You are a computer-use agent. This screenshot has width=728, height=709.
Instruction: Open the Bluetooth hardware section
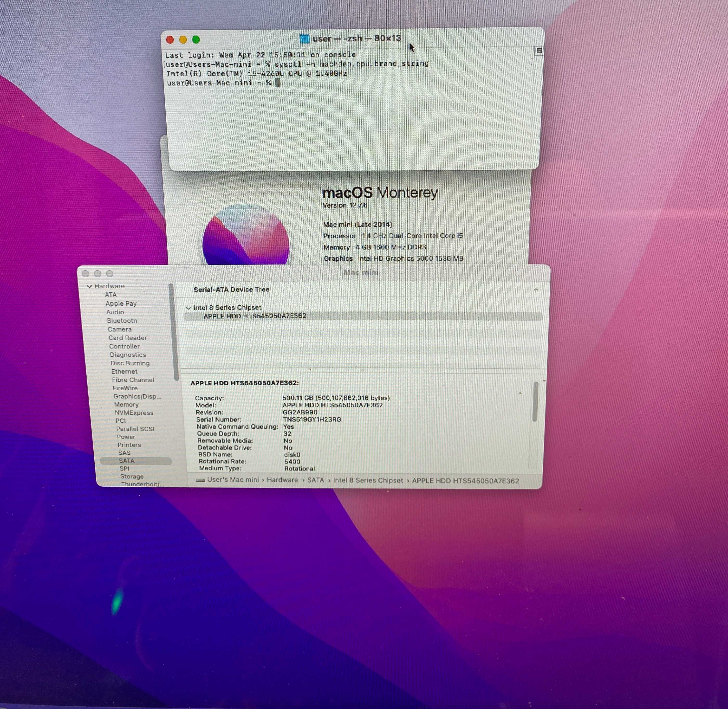point(122,321)
